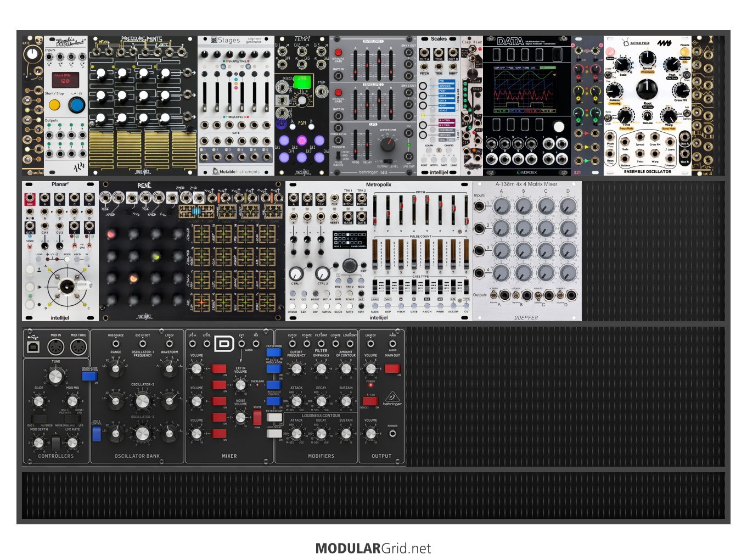Toggle the A-440 red switch
The height and width of the screenshot is (560, 747).
point(370,401)
